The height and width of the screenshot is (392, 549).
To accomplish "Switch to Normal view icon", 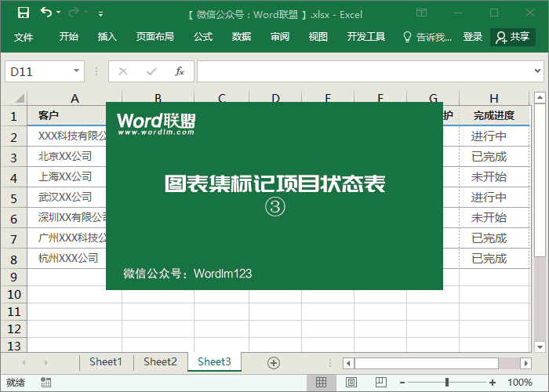I will [321, 383].
